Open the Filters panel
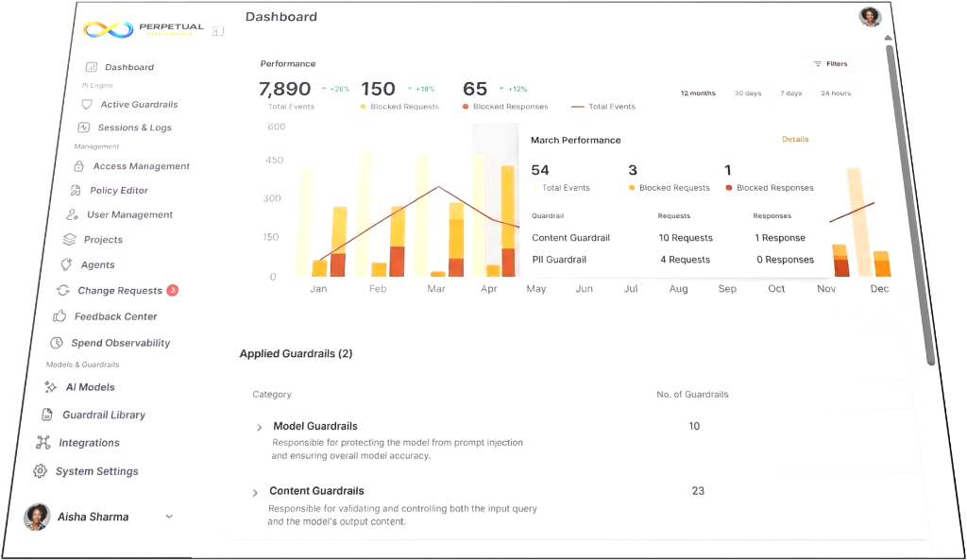Viewport: 967px width, 560px height. click(x=829, y=63)
